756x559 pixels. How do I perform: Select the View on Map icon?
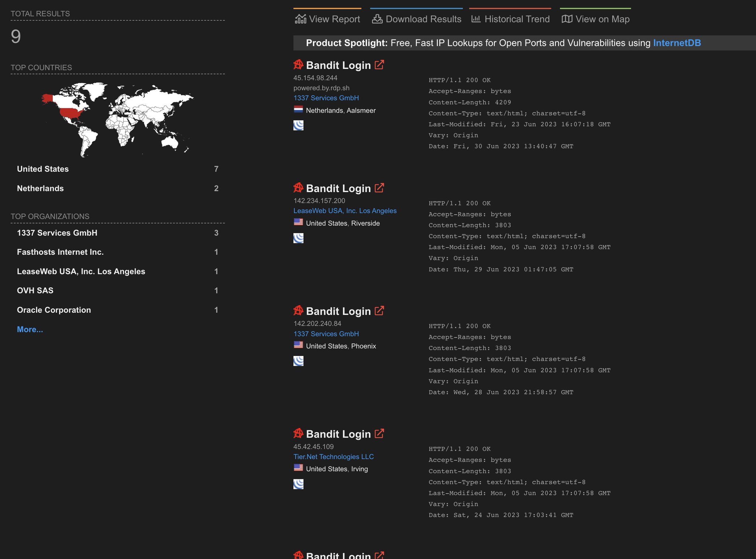[x=567, y=18]
